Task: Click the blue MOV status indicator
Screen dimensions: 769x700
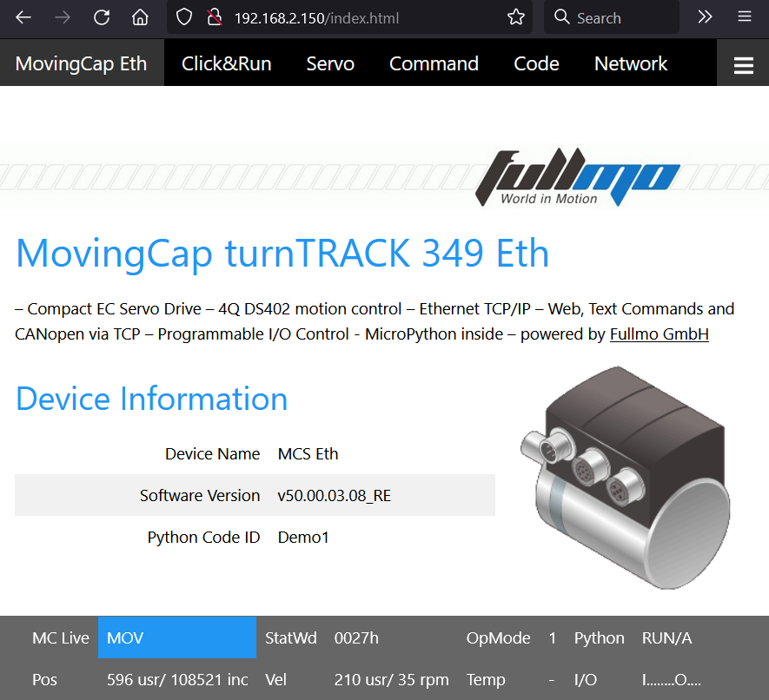Action: pos(177,637)
